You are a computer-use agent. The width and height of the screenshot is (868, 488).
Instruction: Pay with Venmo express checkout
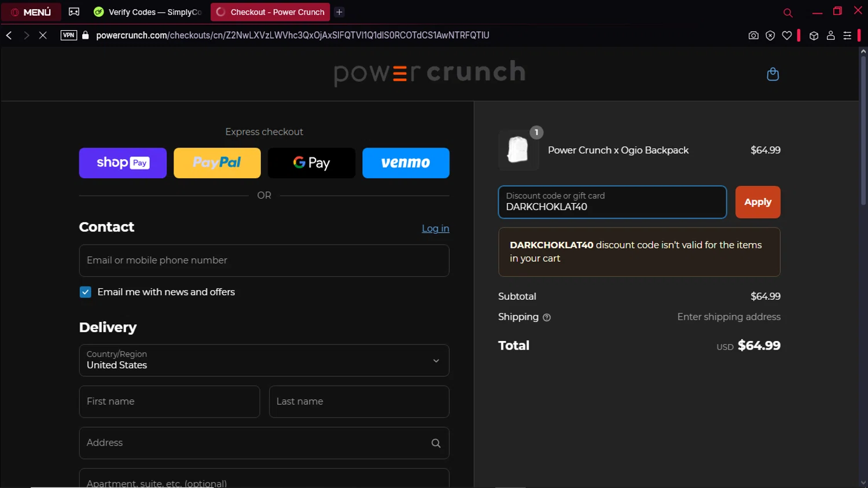coord(406,163)
